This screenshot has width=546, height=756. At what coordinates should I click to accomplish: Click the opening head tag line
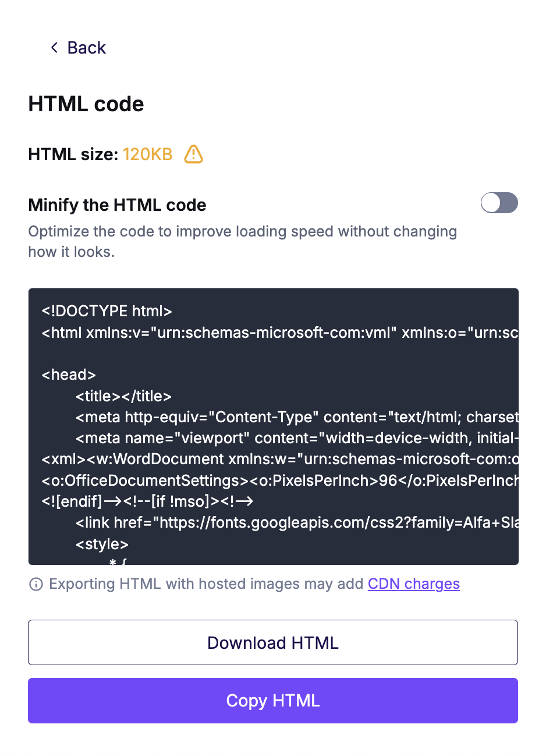(69, 375)
